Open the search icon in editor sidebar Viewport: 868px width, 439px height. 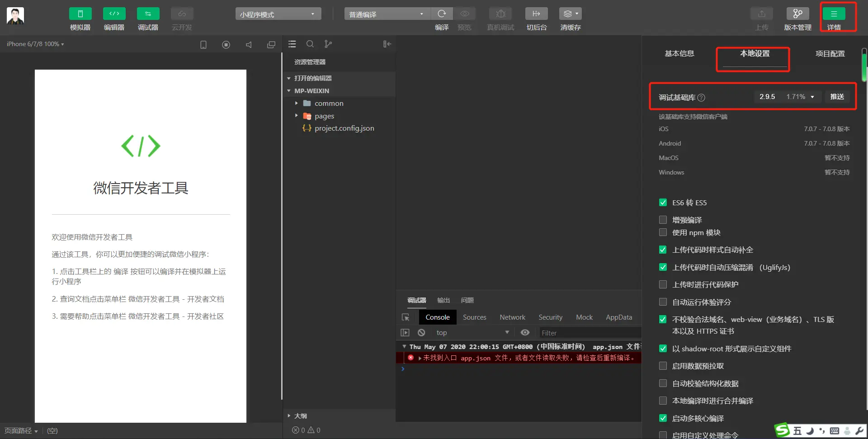coord(310,44)
